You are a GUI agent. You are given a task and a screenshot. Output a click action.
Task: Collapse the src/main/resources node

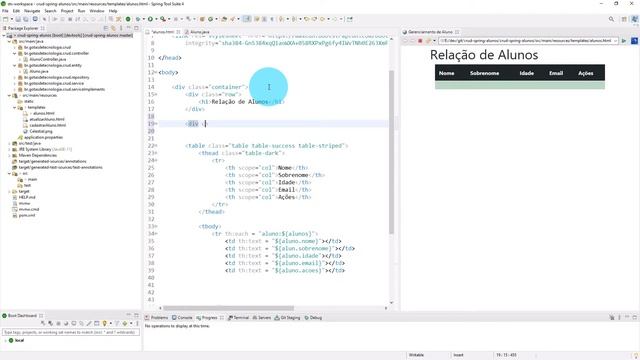pos(9,95)
